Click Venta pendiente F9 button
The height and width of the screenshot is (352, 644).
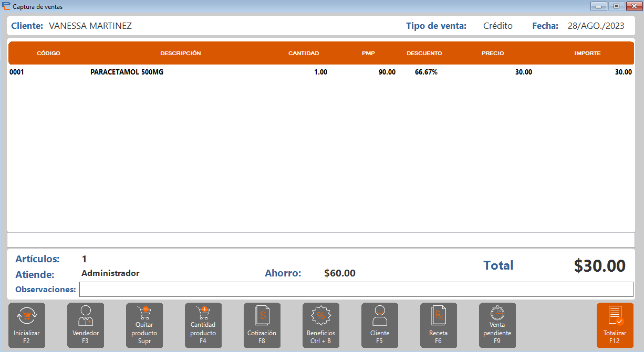pyautogui.click(x=497, y=325)
